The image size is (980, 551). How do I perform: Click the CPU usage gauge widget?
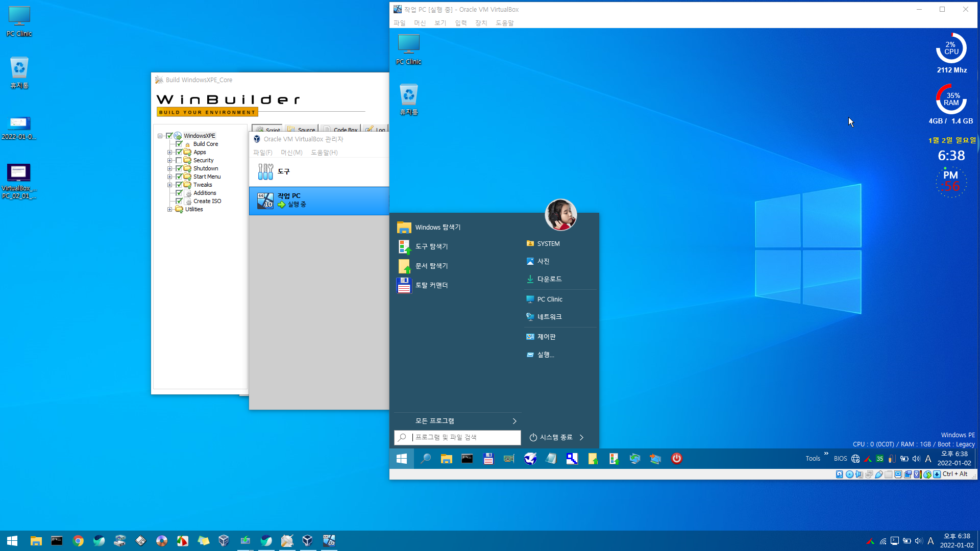coord(951,48)
